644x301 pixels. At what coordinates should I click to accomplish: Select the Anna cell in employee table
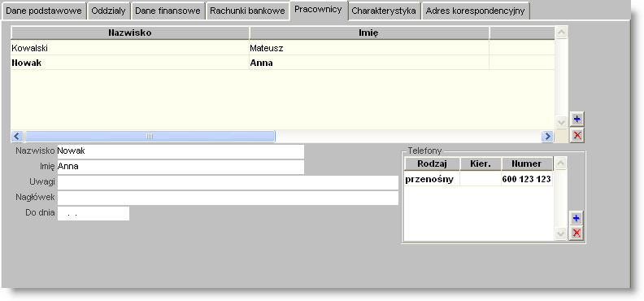pyautogui.click(x=369, y=63)
